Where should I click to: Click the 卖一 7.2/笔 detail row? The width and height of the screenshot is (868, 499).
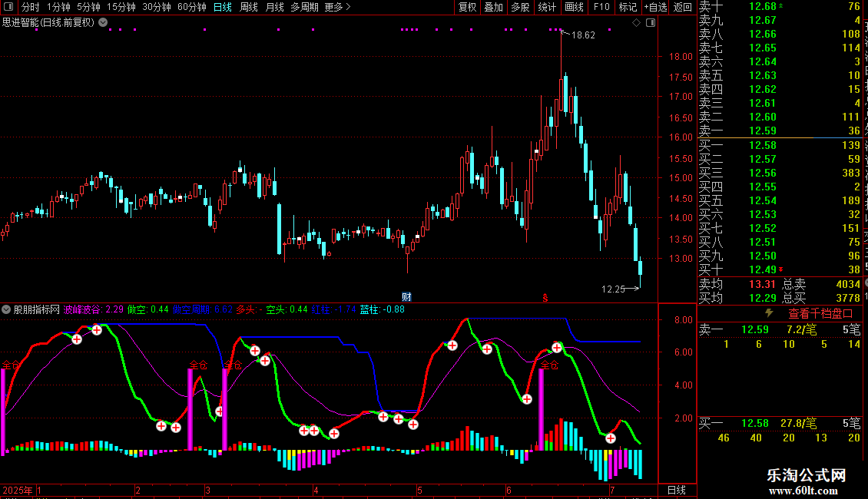[780, 329]
